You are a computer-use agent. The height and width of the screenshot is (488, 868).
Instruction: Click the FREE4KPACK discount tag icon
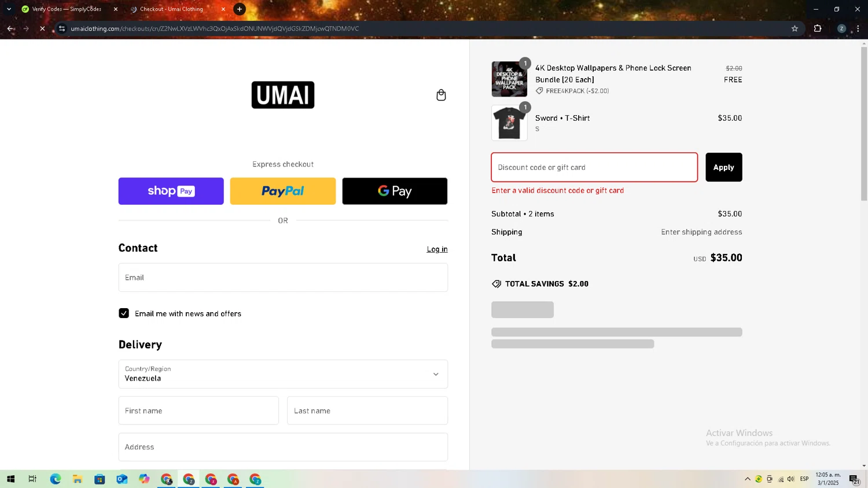click(539, 91)
